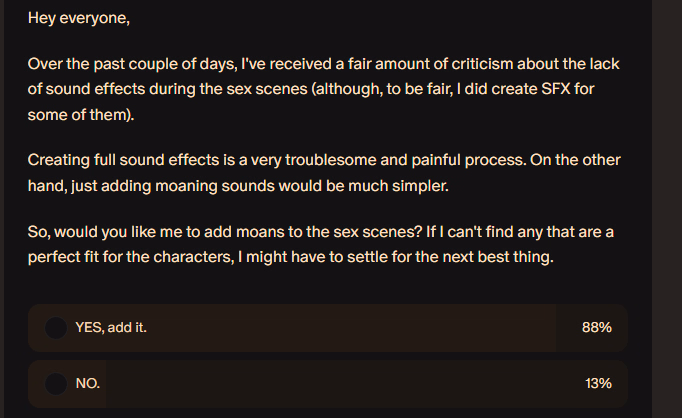
Task: Click the empty middle of NO poll row
Action: pyautogui.click(x=344, y=384)
